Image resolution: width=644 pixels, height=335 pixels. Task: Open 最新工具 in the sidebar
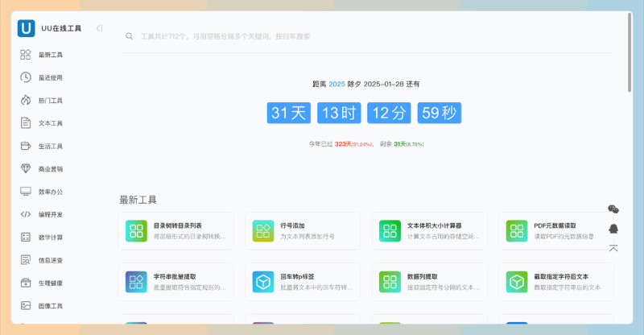pos(51,55)
